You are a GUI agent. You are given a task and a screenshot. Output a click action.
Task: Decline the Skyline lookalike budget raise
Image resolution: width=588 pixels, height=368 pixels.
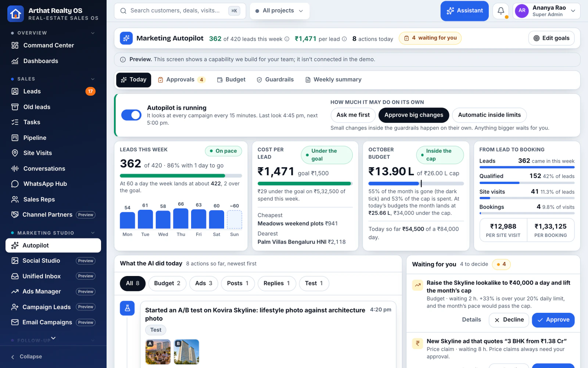[509, 320]
